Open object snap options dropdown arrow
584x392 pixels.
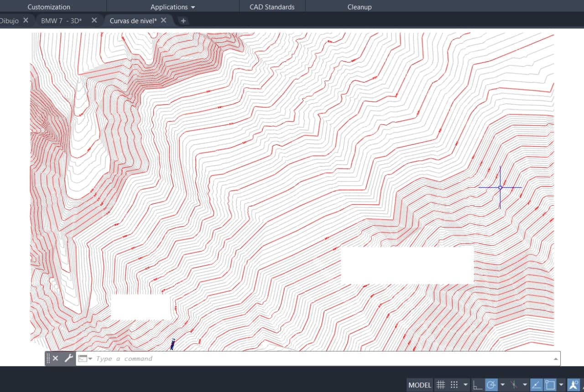point(561,385)
